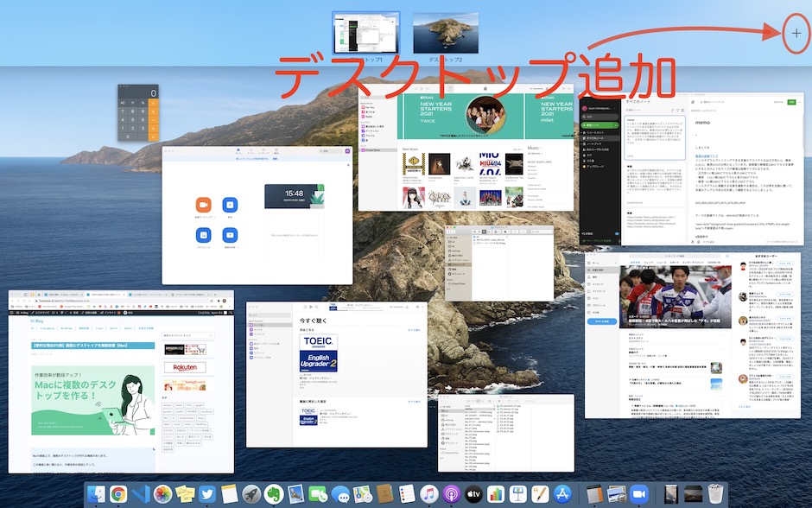This screenshot has height=508, width=812.
Task: Open the Notes app in Dock
Action: (x=230, y=494)
